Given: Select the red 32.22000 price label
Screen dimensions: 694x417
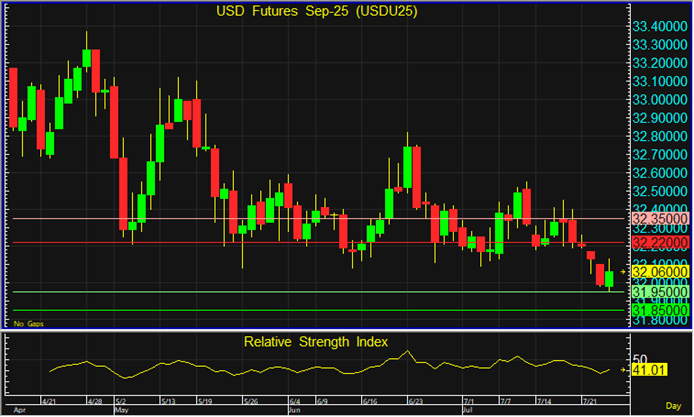Looking at the screenshot, I should (660, 243).
